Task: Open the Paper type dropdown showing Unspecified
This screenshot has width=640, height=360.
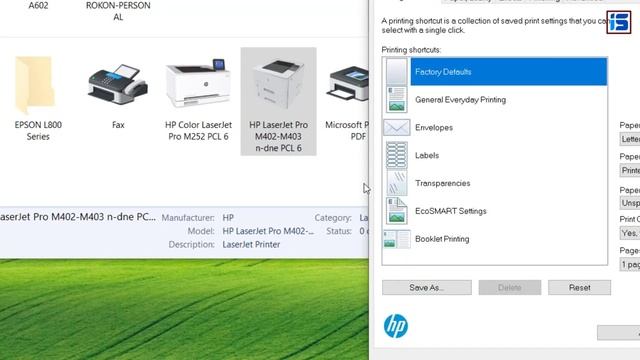Action: [630, 203]
